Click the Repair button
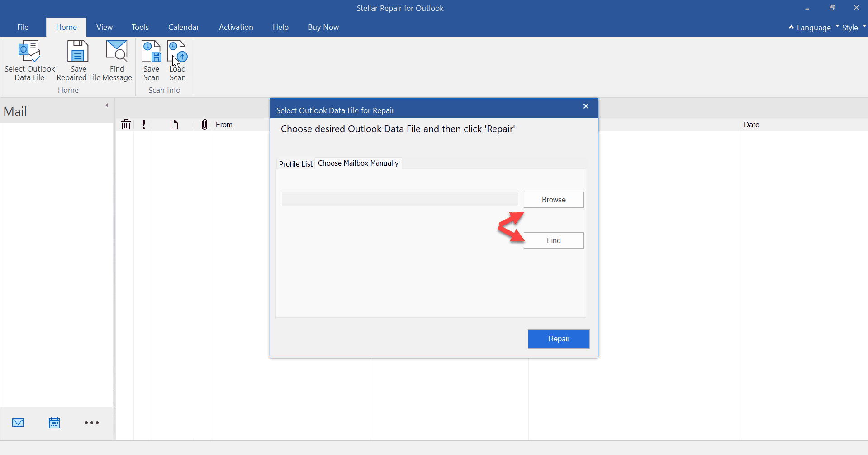868x455 pixels. (x=559, y=339)
